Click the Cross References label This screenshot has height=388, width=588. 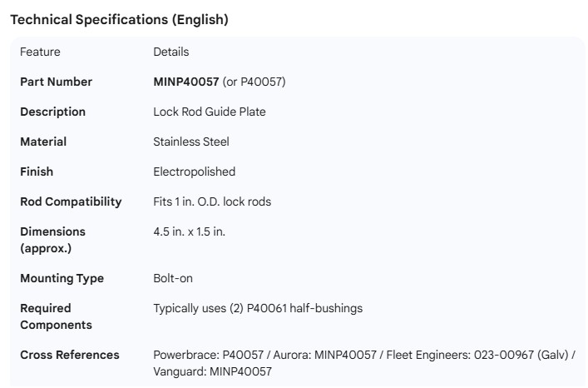coord(69,355)
